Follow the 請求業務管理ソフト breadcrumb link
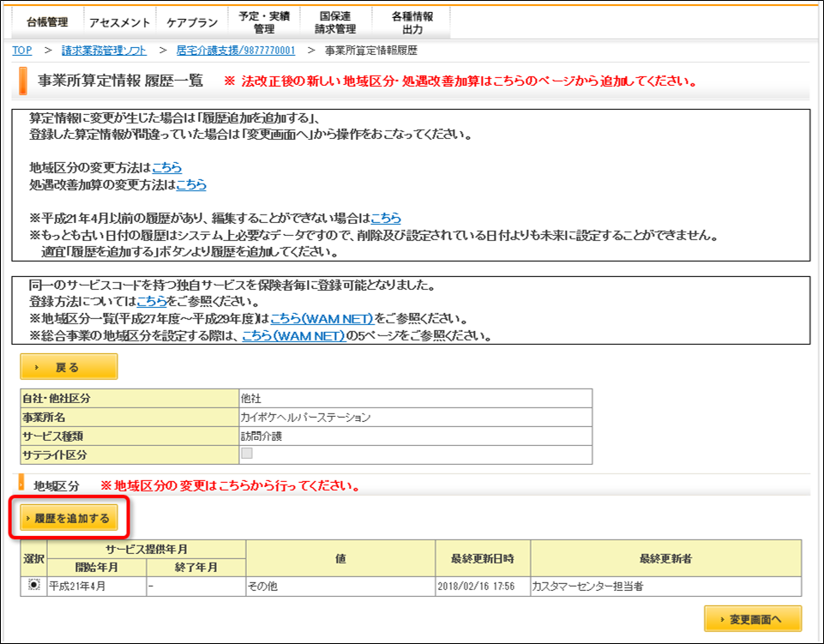This screenshot has height=644, width=824. coord(104,51)
